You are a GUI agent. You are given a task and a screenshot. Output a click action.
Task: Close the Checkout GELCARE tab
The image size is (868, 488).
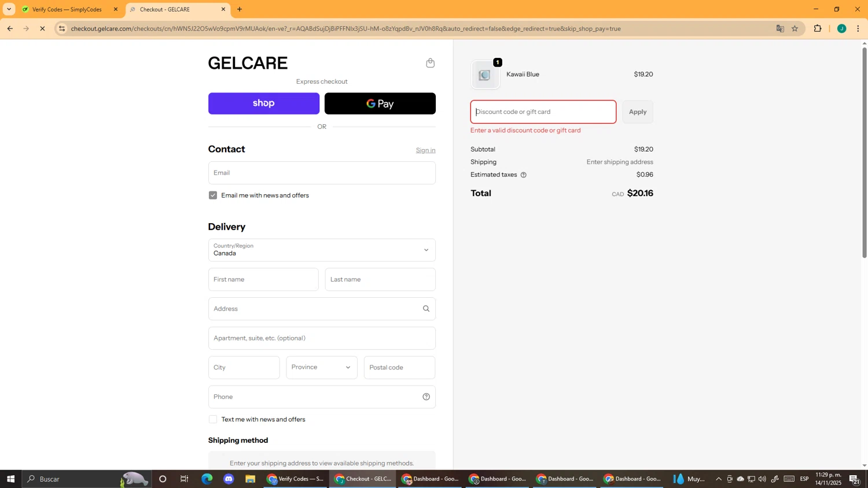point(223,9)
